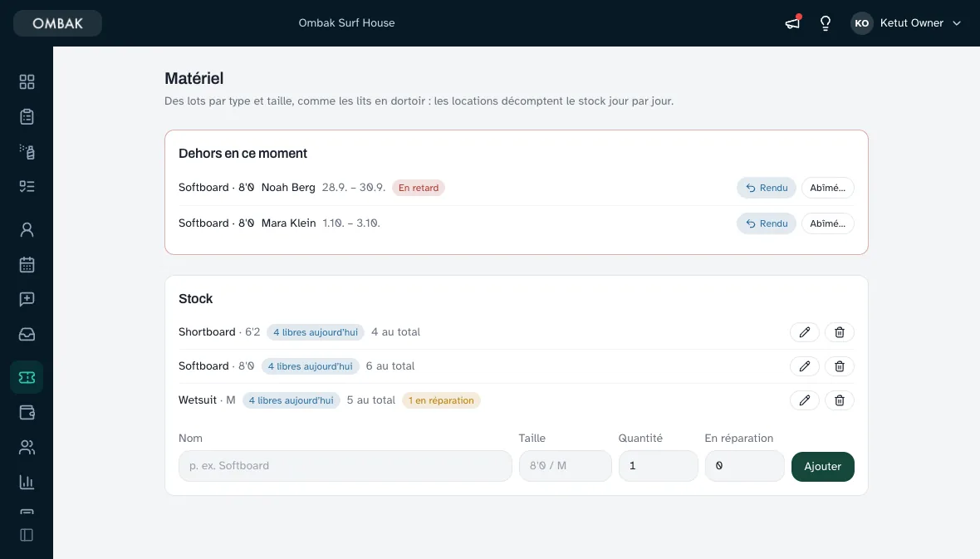Open the dashboard grid icon in sidebar

27,82
